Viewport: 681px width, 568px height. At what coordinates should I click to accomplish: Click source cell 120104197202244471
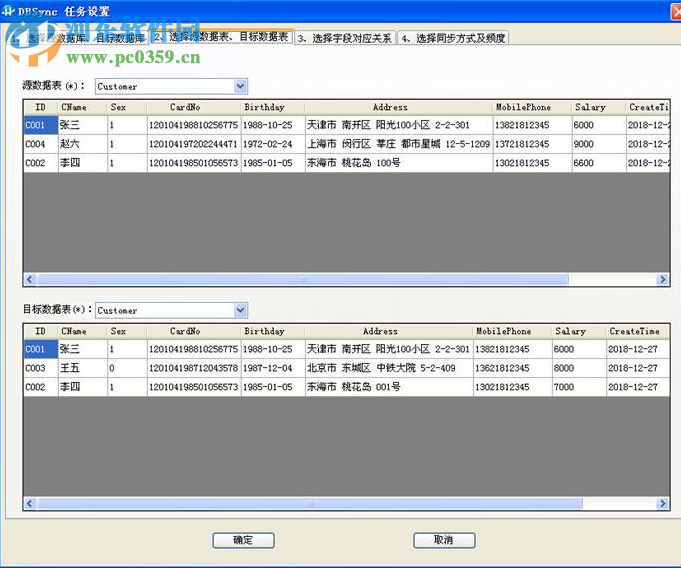pyautogui.click(x=193, y=144)
